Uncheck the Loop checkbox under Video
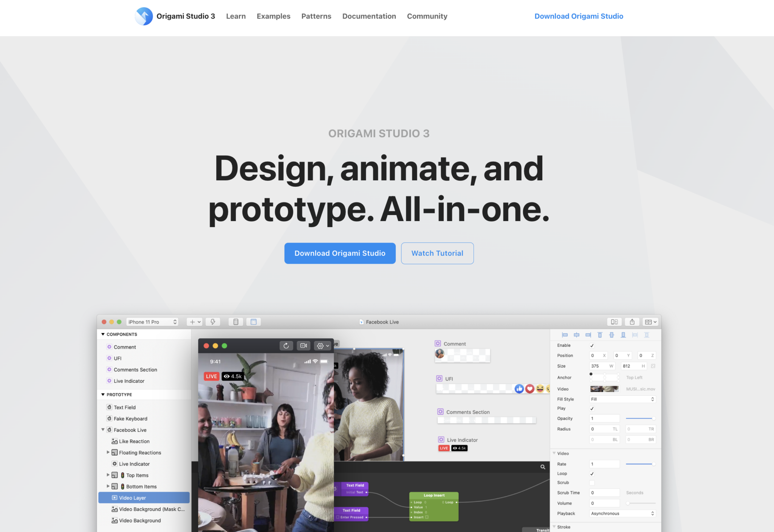 pos(592,473)
